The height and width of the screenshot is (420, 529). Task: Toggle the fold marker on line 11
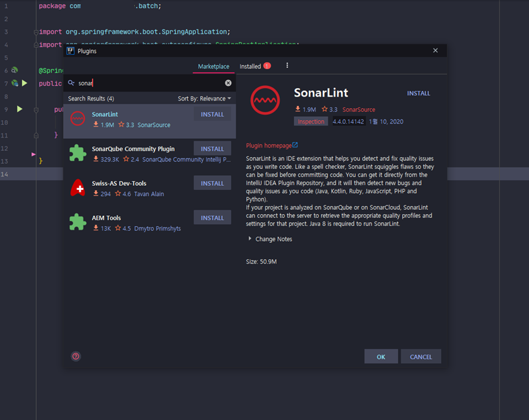coord(36,136)
